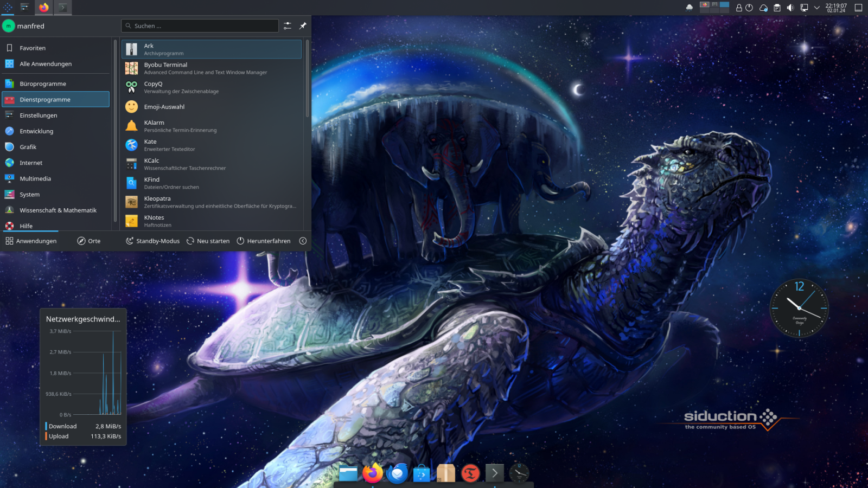Expand the hidden system tray icons arrow
The height and width of the screenshot is (488, 868).
pos(817,8)
